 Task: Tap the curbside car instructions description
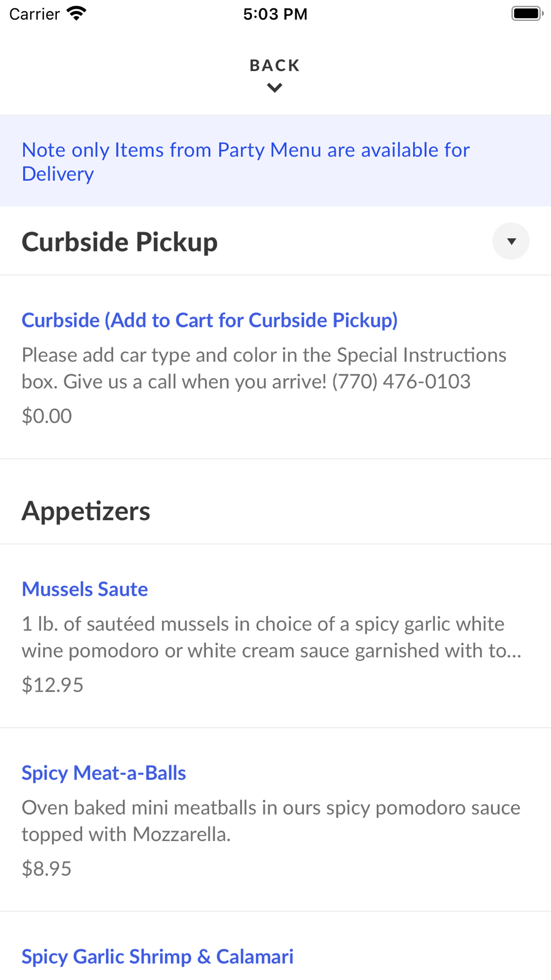(x=263, y=368)
